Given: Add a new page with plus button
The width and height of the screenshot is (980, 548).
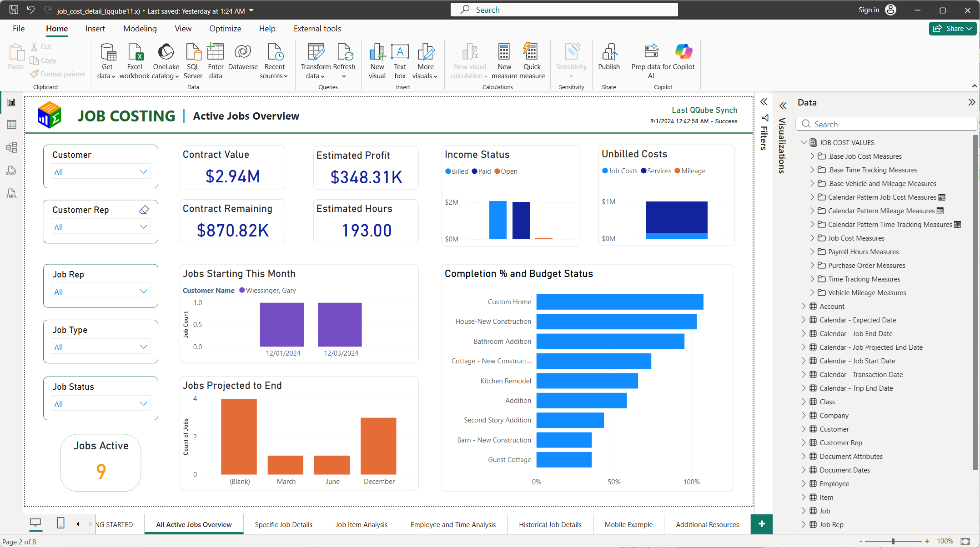Looking at the screenshot, I should click(x=762, y=524).
